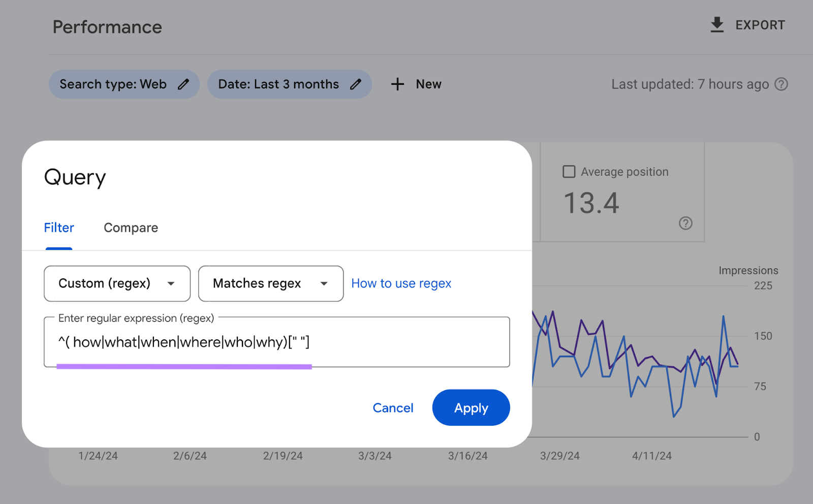813x504 pixels.
Task: Click the New filter control
Action: [416, 84]
